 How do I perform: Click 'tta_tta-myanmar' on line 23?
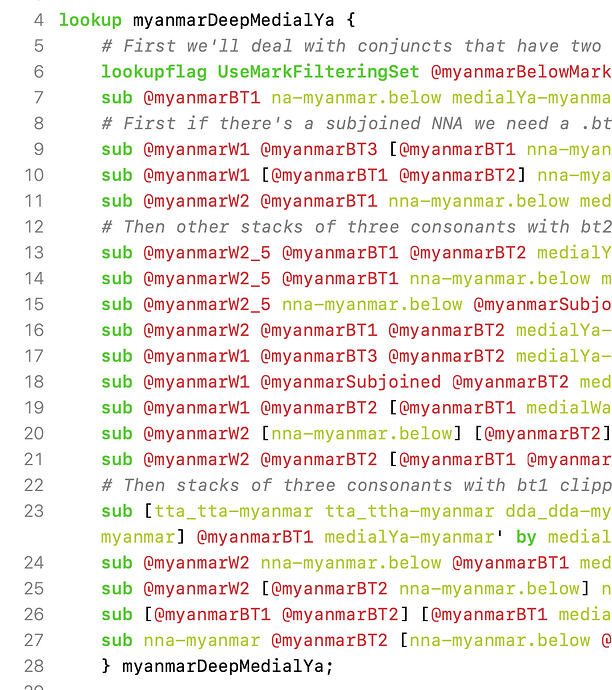[234, 512]
